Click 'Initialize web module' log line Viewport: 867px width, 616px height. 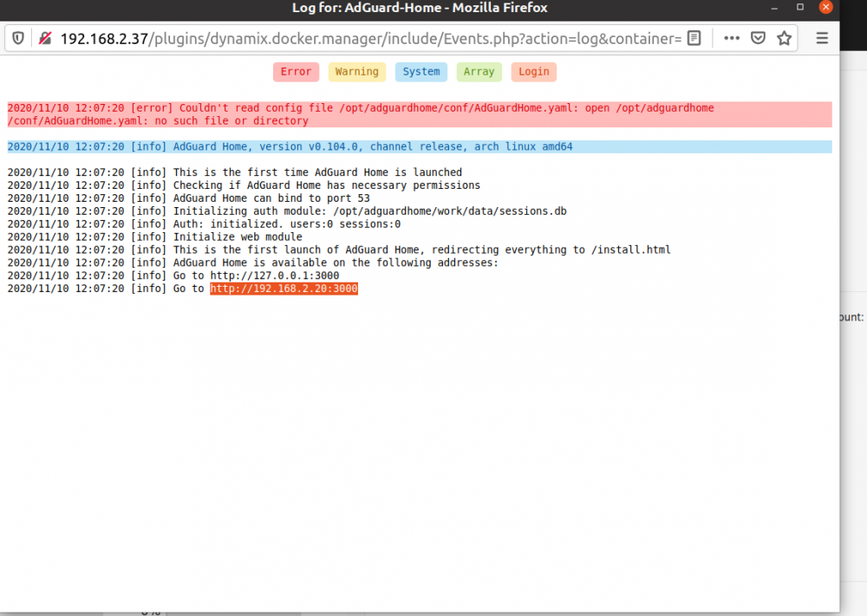155,237
